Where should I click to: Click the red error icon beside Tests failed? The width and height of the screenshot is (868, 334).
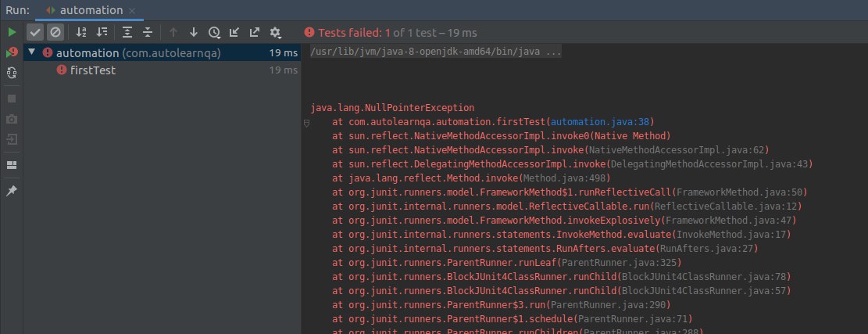pos(309,32)
